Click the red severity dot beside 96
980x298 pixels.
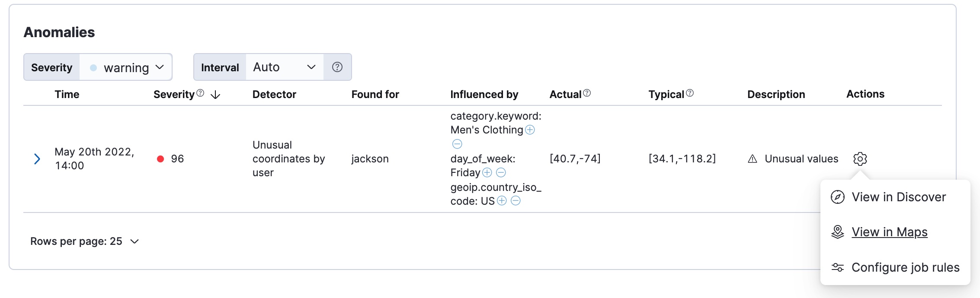[160, 159]
